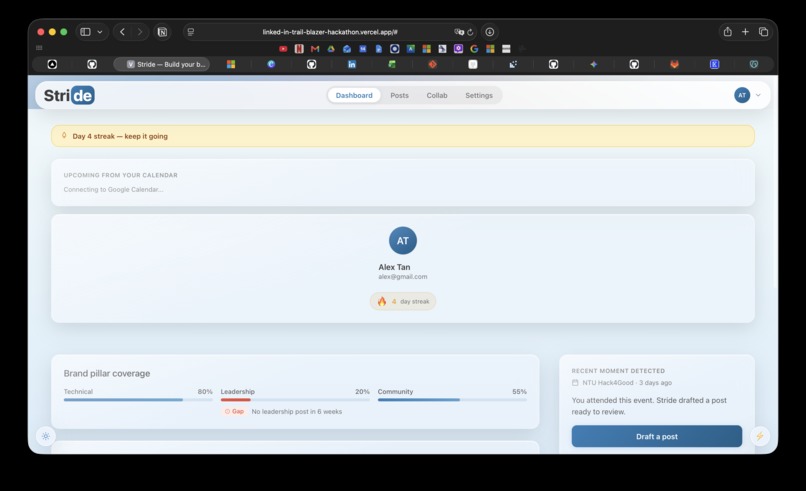Open the Netflix favorite in favorites bar
Screen dimensions: 806x491
[x=299, y=49]
